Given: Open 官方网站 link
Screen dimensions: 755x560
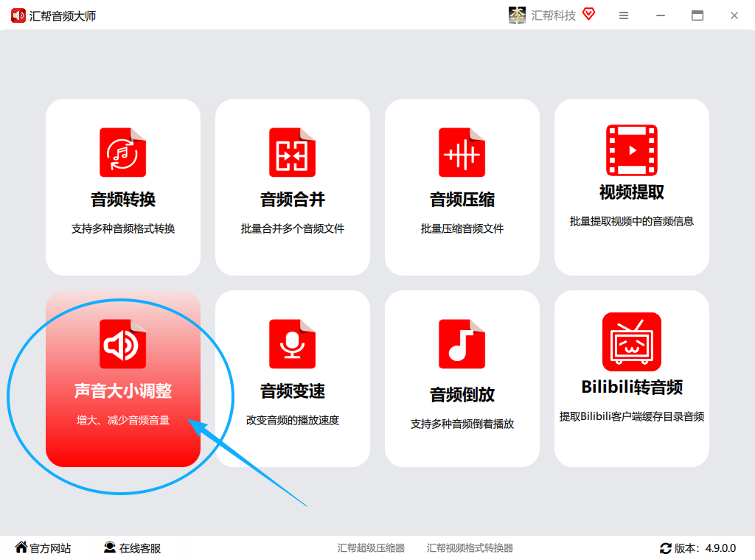Looking at the screenshot, I should point(50,548).
